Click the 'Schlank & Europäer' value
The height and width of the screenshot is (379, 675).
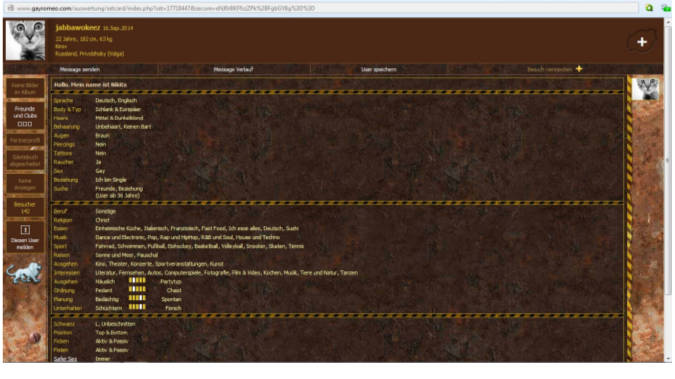pos(118,109)
